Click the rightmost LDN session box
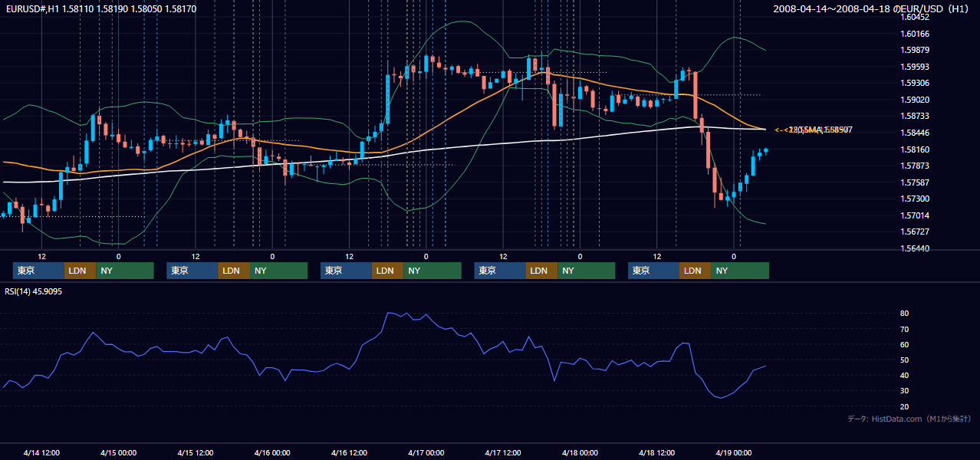Screen dimensions: 980x460 (695, 271)
